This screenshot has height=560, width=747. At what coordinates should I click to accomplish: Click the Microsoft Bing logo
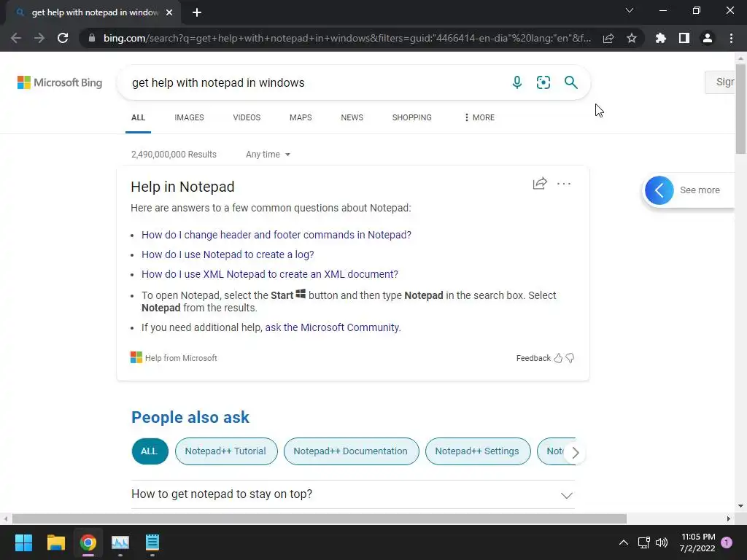[60, 82]
